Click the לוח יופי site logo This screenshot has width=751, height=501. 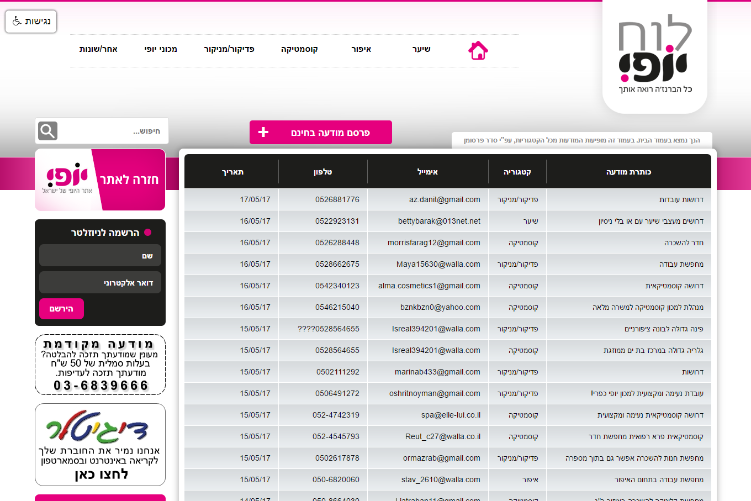coord(655,55)
